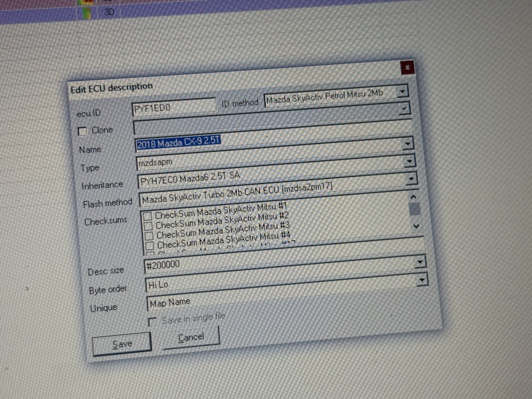532x399 pixels.
Task: Click the ecu ID field PYF1ED0
Action: pos(173,108)
